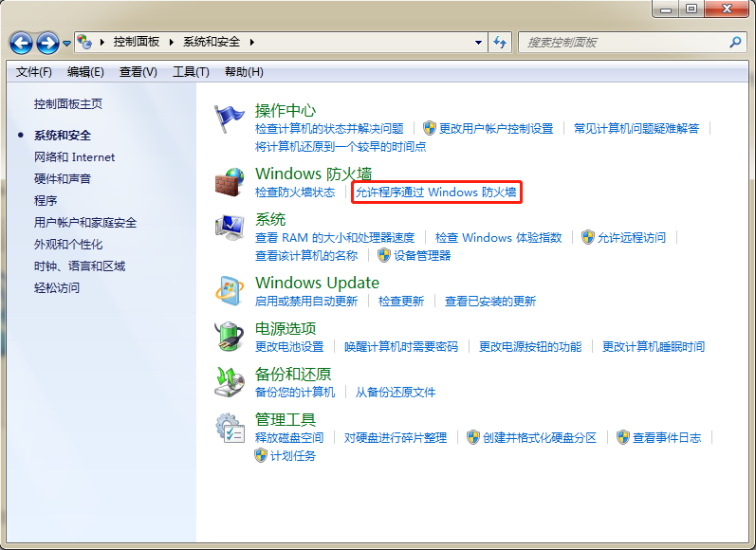Open the 编辑(E) menu

[85, 72]
